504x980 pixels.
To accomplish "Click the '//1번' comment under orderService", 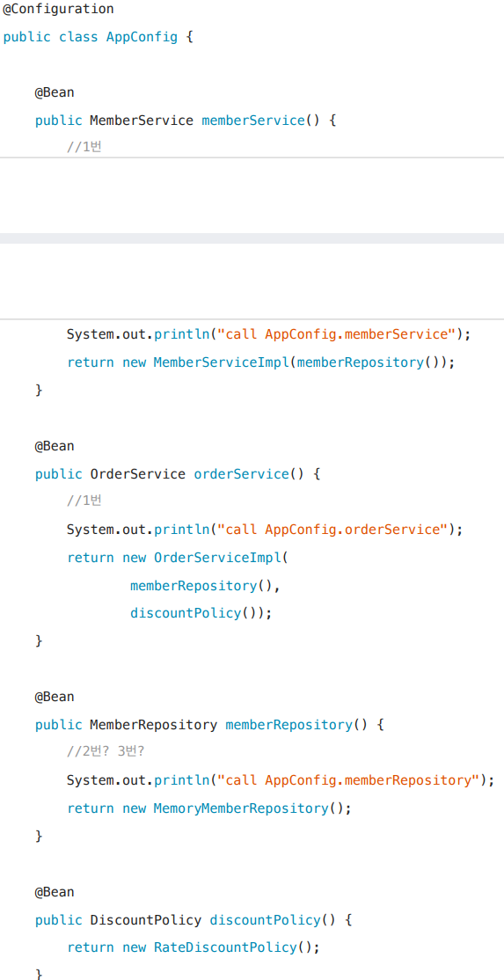I will 84,501.
